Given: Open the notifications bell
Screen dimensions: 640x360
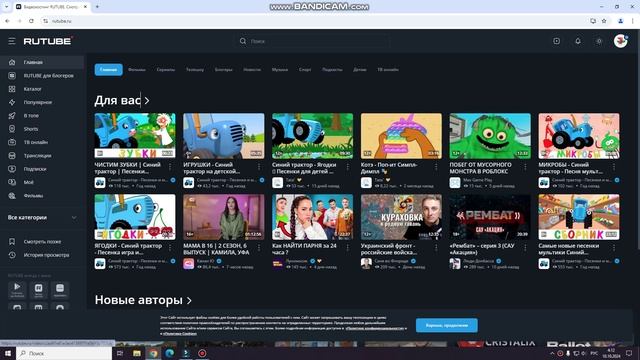Looking at the screenshot, I should pos(578,41).
